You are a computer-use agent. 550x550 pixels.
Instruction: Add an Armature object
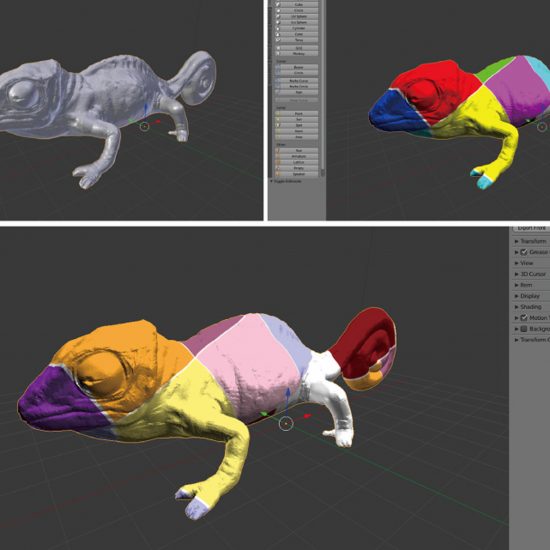pos(297,156)
